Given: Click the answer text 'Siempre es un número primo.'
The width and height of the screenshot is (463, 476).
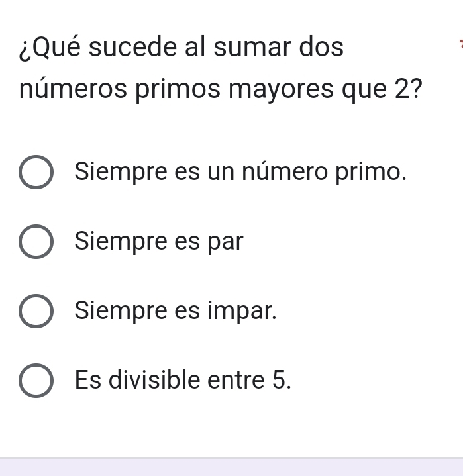Looking at the screenshot, I should pyautogui.click(x=240, y=172).
